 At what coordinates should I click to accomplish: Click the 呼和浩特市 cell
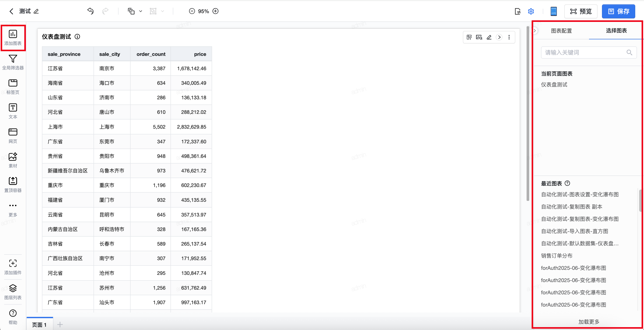[x=112, y=229]
